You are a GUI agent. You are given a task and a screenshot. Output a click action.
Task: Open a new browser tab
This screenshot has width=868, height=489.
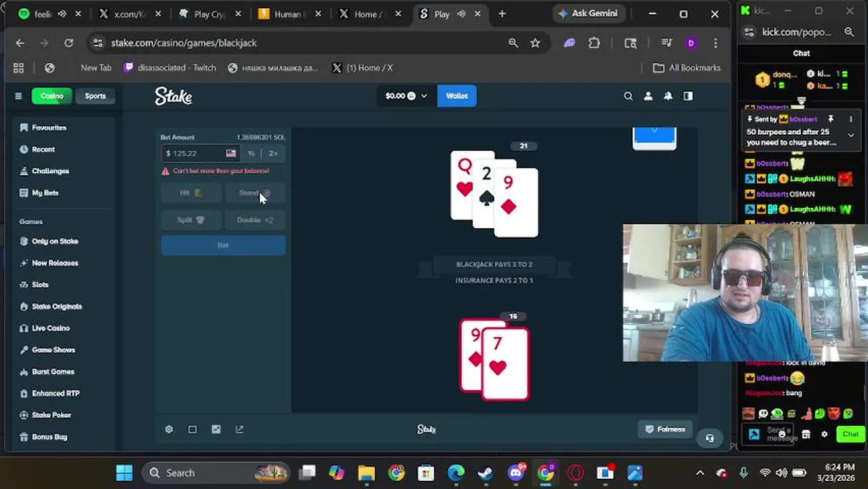[502, 14]
